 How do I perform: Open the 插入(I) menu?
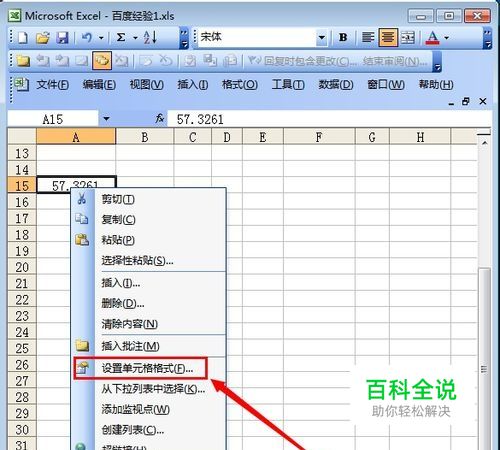pyautogui.click(x=193, y=85)
